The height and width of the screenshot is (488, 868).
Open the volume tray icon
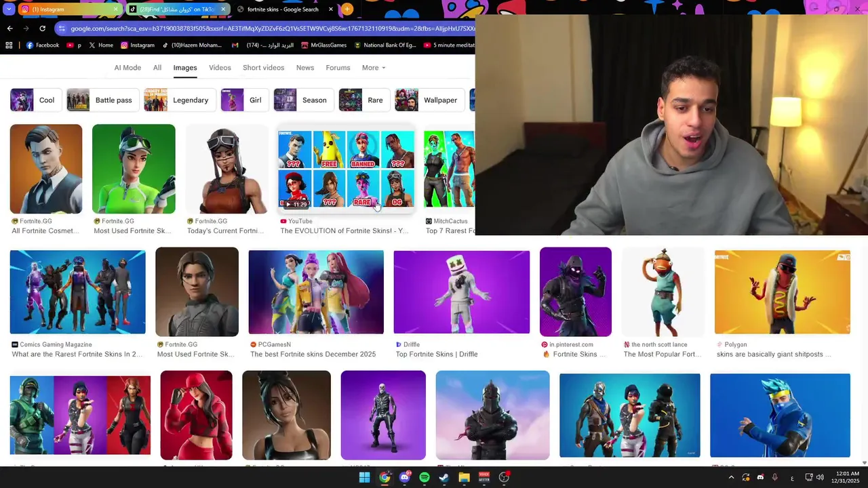(x=820, y=478)
